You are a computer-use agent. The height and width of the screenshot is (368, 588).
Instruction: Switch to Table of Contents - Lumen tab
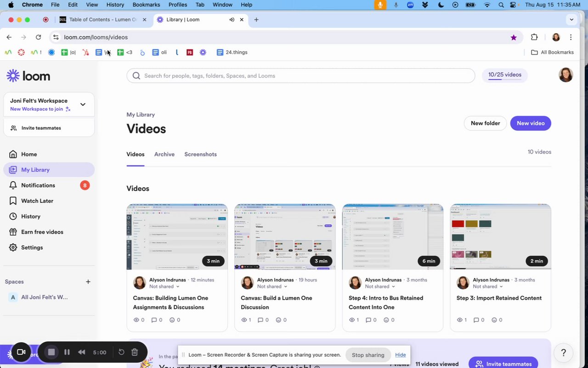[104, 20]
